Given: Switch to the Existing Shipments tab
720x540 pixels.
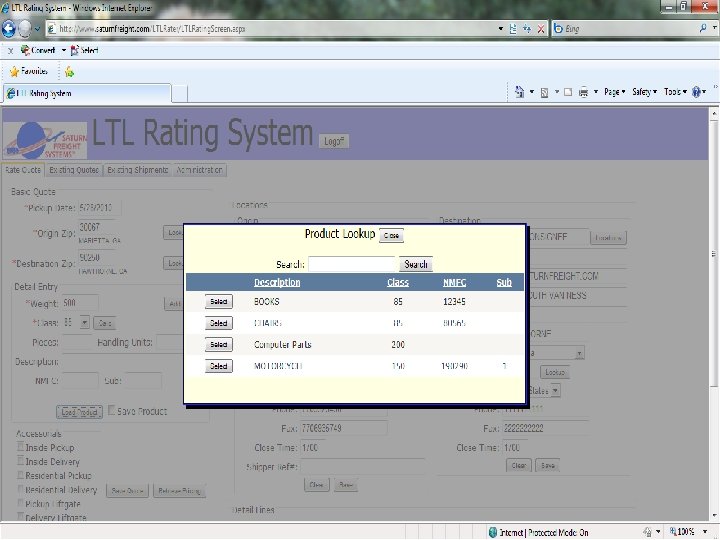Looking at the screenshot, I should [x=137, y=170].
